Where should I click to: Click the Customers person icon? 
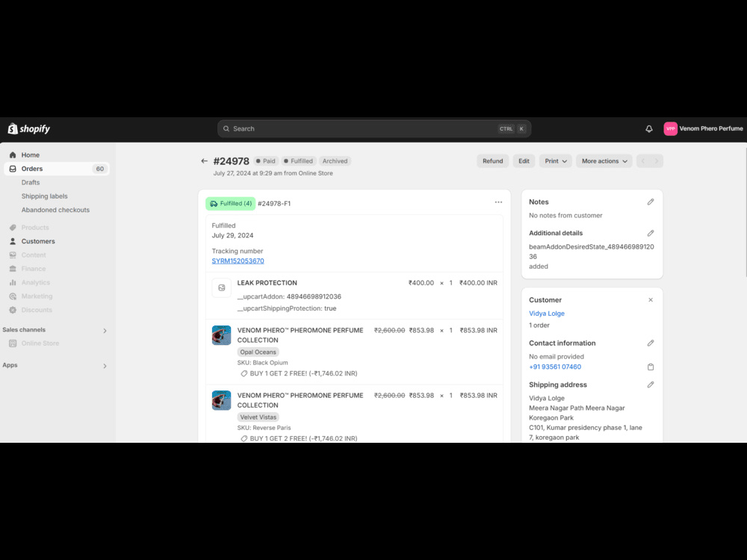[13, 241]
